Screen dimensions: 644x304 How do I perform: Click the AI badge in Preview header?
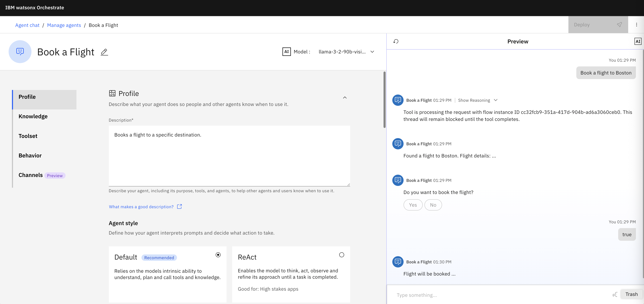(638, 41)
